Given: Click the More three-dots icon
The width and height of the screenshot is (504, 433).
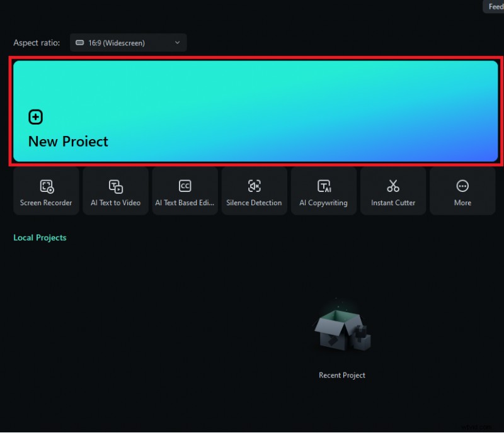Looking at the screenshot, I should click(x=462, y=186).
